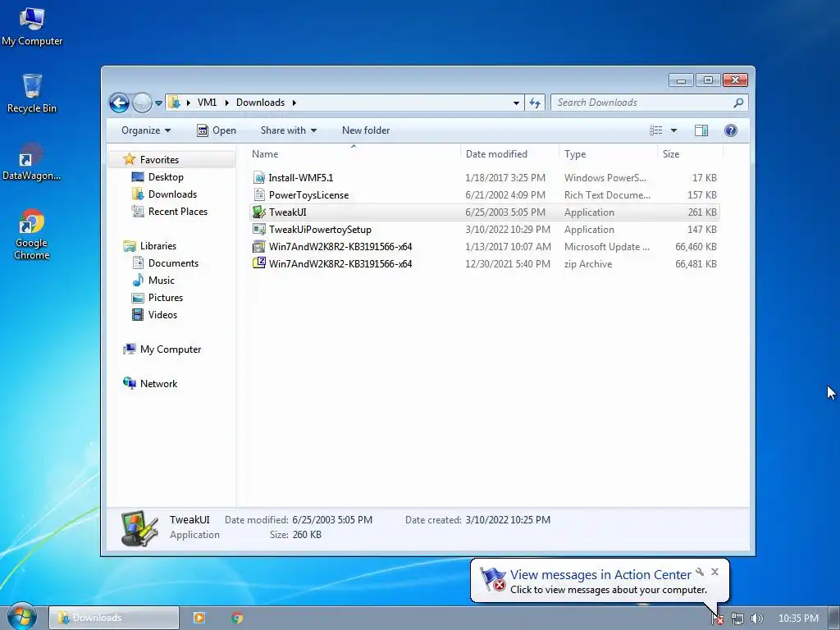Click the volume speaker tray icon
840x630 pixels.
point(756,619)
